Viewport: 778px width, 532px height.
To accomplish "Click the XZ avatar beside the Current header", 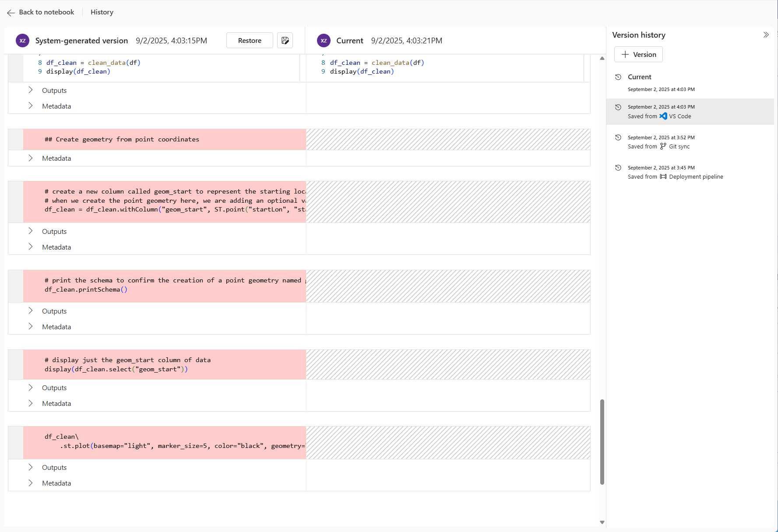I will pyautogui.click(x=324, y=41).
